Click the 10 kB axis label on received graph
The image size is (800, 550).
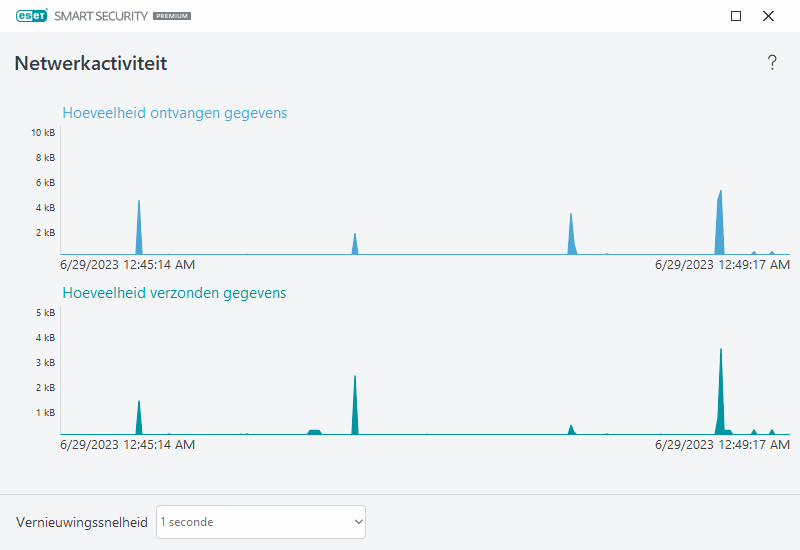point(43,133)
